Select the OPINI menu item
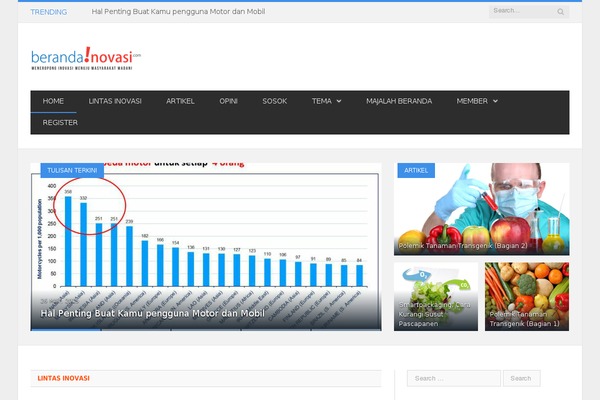Screen dimensions: 600x400 pos(228,101)
